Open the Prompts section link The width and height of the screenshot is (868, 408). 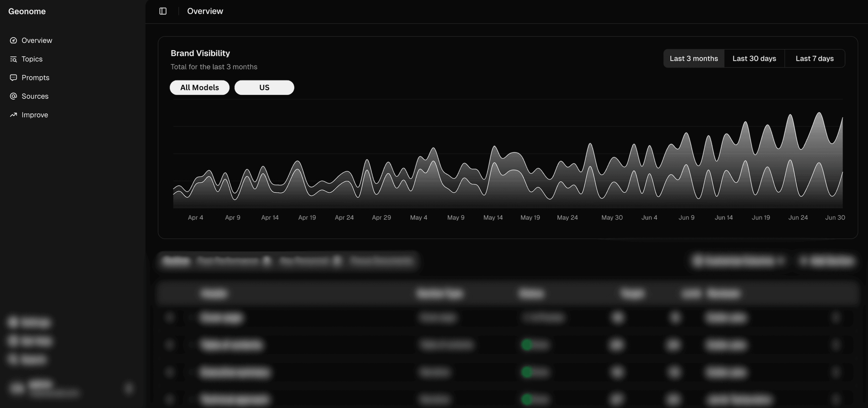(35, 77)
